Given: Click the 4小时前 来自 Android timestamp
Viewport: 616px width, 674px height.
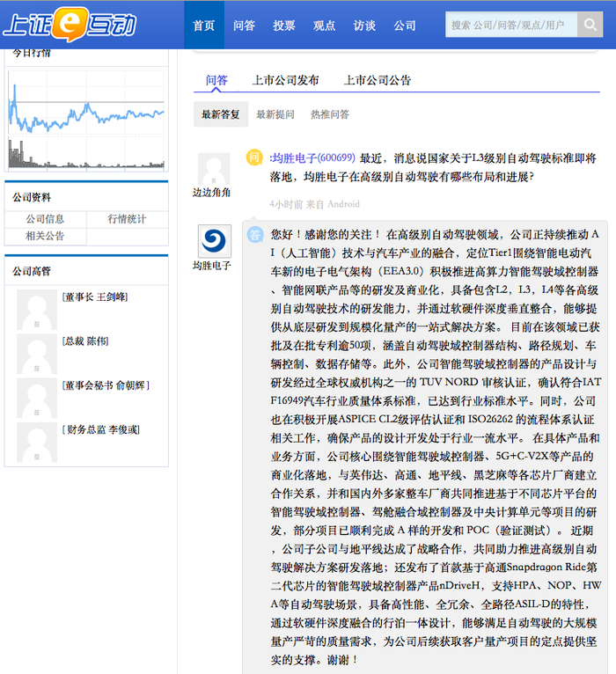Looking at the screenshot, I should click(x=315, y=204).
